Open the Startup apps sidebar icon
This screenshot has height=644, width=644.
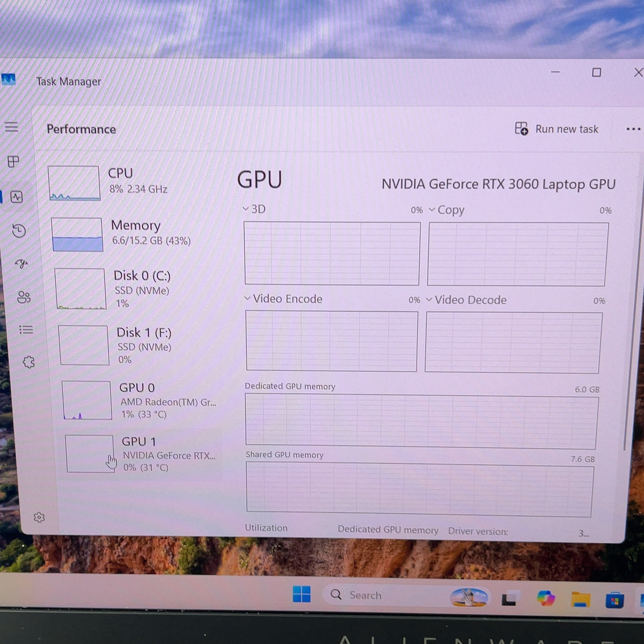(21, 264)
